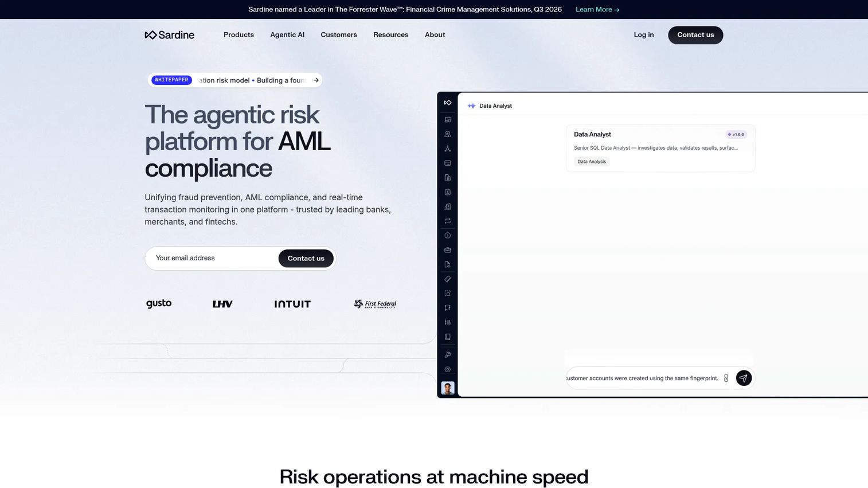Screen dimensions: 868x488
Task: Click the LHV customer logo
Action: click(222, 304)
